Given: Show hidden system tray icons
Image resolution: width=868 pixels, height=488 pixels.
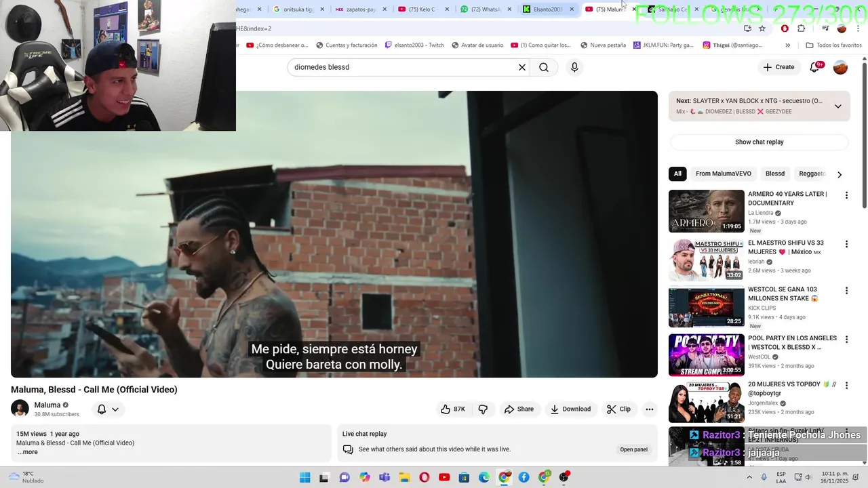Looking at the screenshot, I should pos(749,477).
